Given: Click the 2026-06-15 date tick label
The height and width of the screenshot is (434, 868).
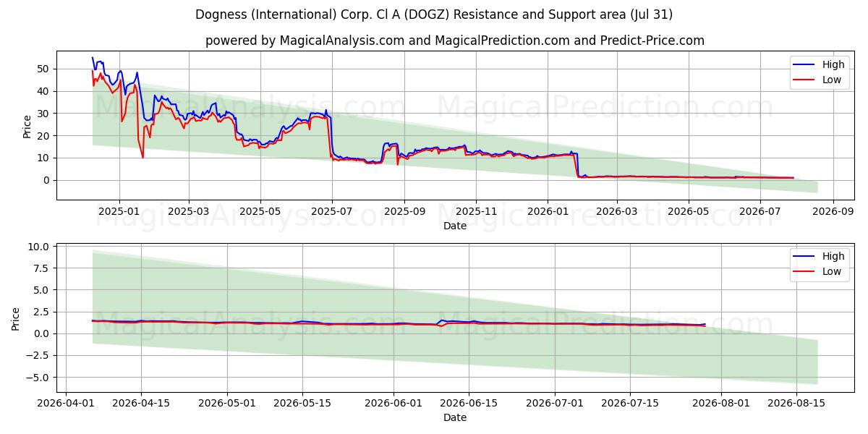Looking at the screenshot, I should tap(469, 403).
